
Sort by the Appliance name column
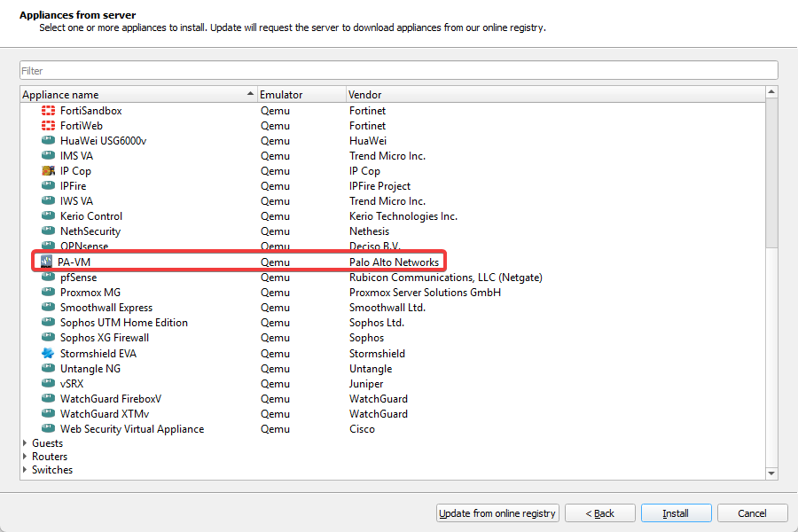[x=138, y=95]
